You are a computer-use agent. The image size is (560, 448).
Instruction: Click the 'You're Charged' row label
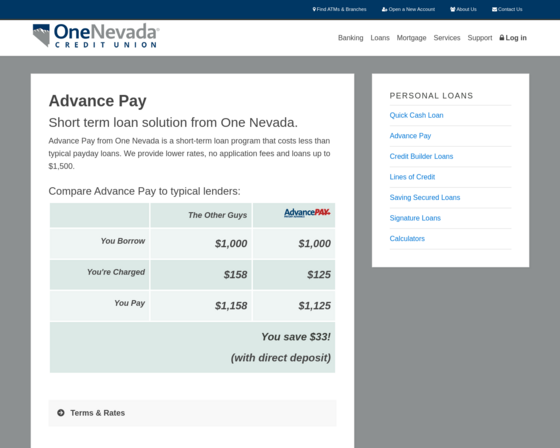pos(116,272)
